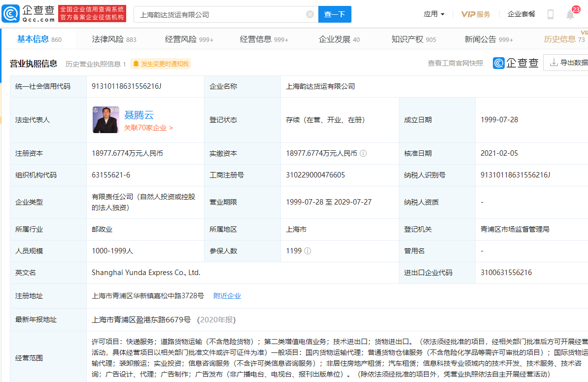The image size is (588, 382).
Task: Click the Qcc.com logo icon
Action: pyautogui.click(x=11, y=14)
